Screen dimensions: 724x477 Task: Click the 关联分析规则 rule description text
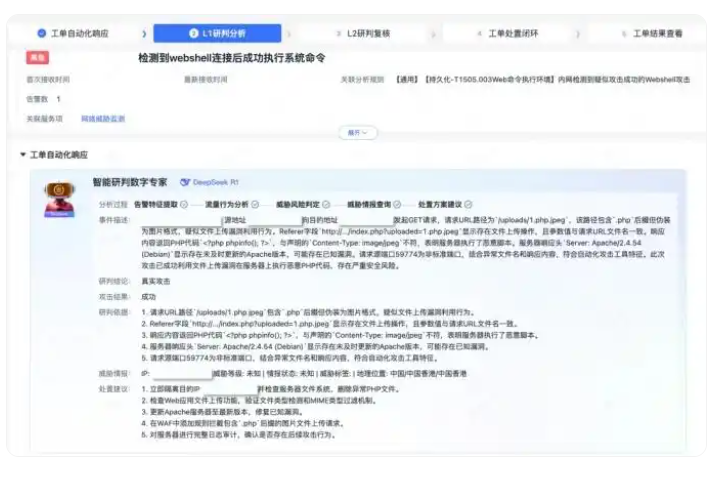[542, 80]
